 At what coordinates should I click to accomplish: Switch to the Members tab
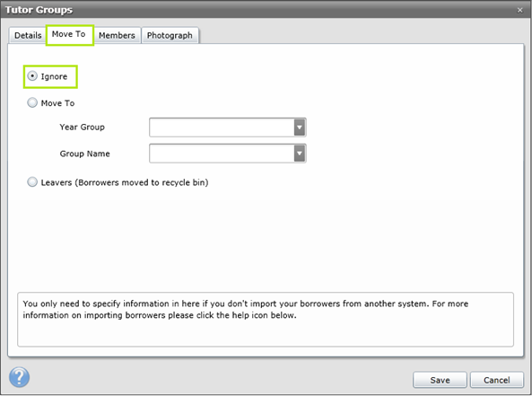click(x=117, y=35)
